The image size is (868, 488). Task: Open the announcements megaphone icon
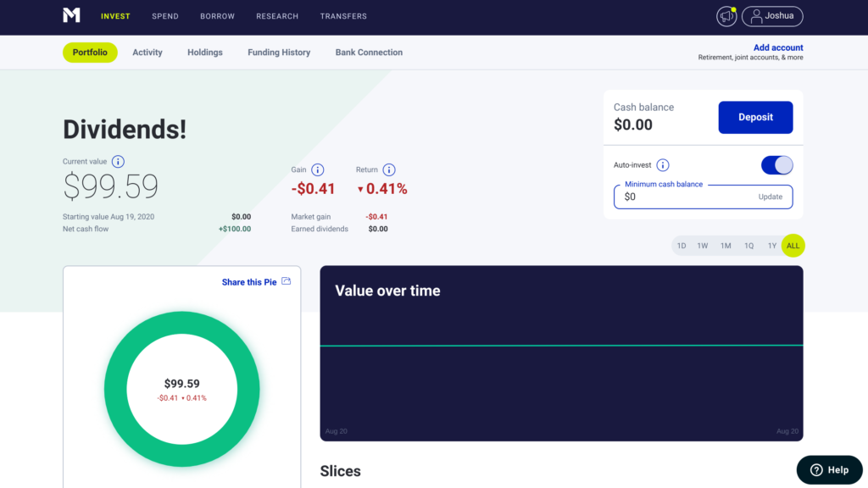(x=726, y=16)
